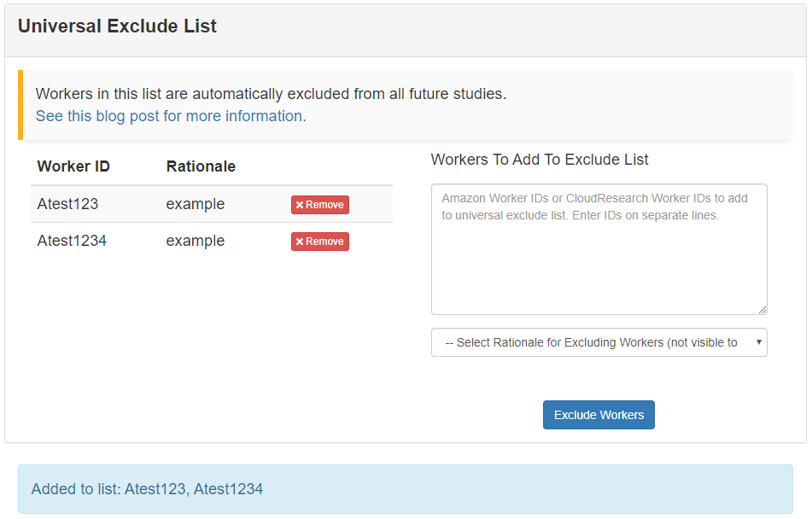This screenshot has width=812, height=519.
Task: Click the Worker ID column header
Action: point(73,166)
